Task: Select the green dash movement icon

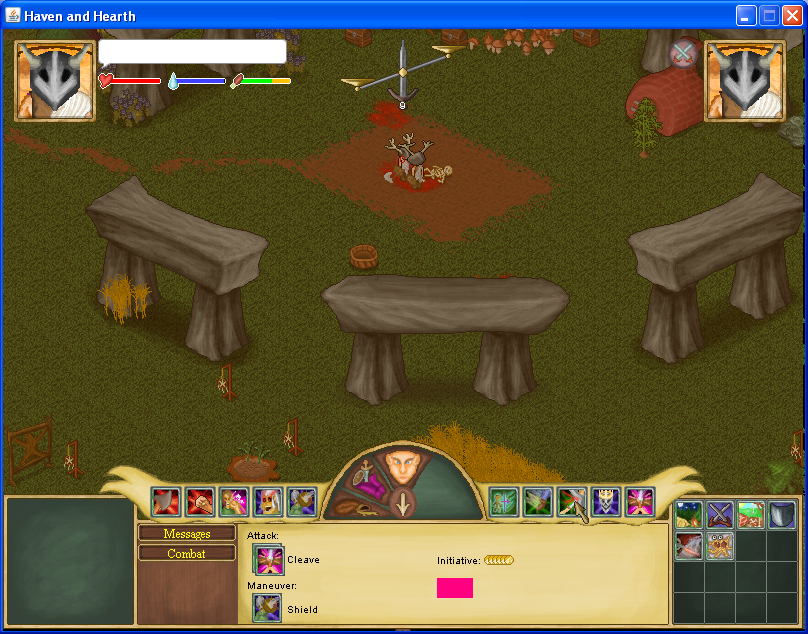Action: click(537, 502)
